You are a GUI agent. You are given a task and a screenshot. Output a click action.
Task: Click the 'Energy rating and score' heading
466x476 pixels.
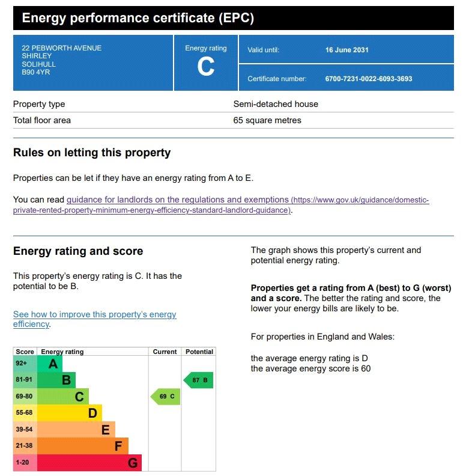(x=78, y=251)
